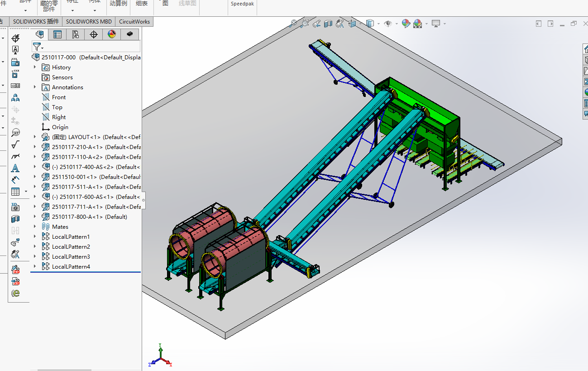Click the surface finish checkmark symbol icon

coord(15,145)
